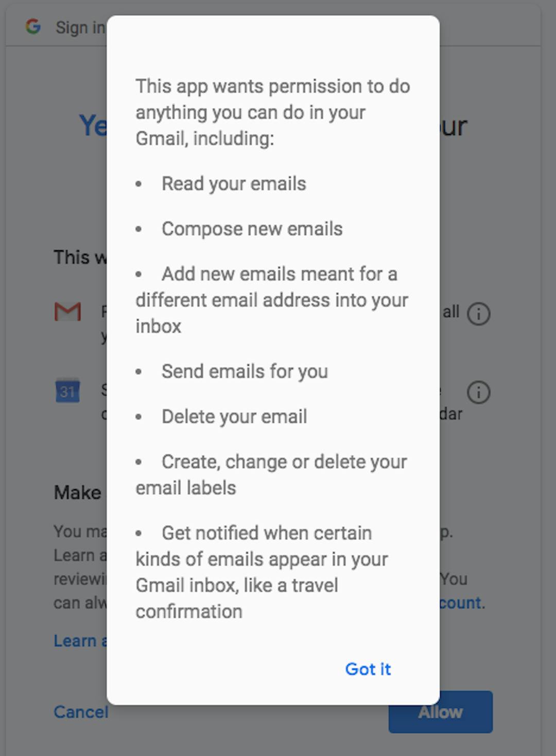The height and width of the screenshot is (756, 556).
Task: Click the Sign in header text
Action: tap(80, 27)
